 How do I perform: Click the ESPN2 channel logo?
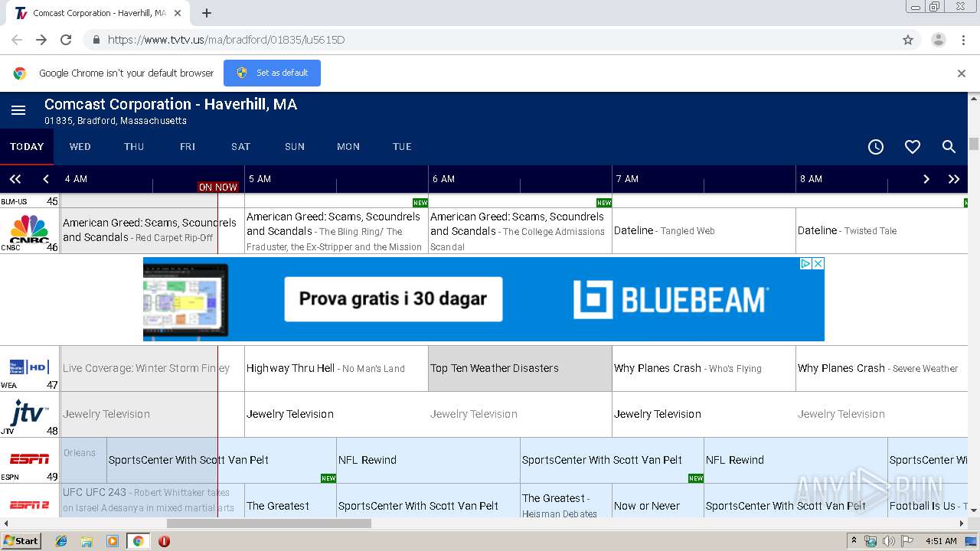29,505
